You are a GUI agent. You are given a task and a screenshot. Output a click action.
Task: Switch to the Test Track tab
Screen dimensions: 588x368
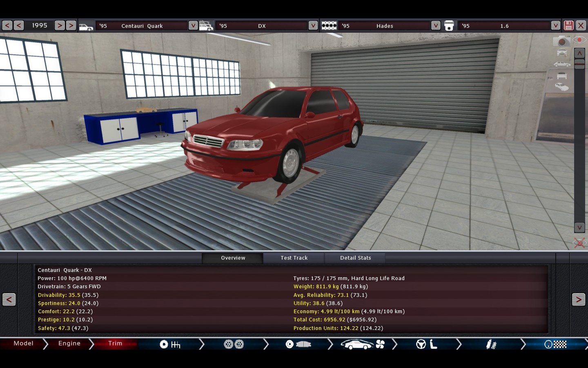click(x=294, y=258)
